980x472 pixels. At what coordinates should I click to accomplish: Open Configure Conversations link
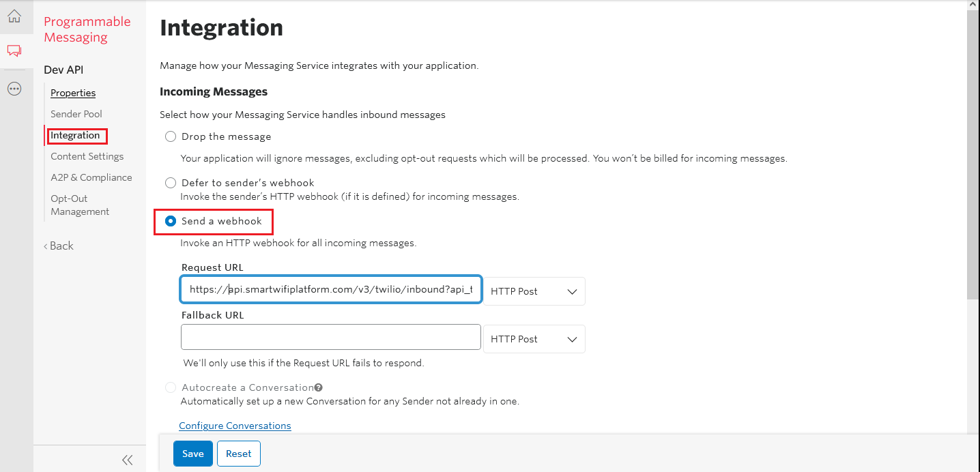tap(235, 426)
